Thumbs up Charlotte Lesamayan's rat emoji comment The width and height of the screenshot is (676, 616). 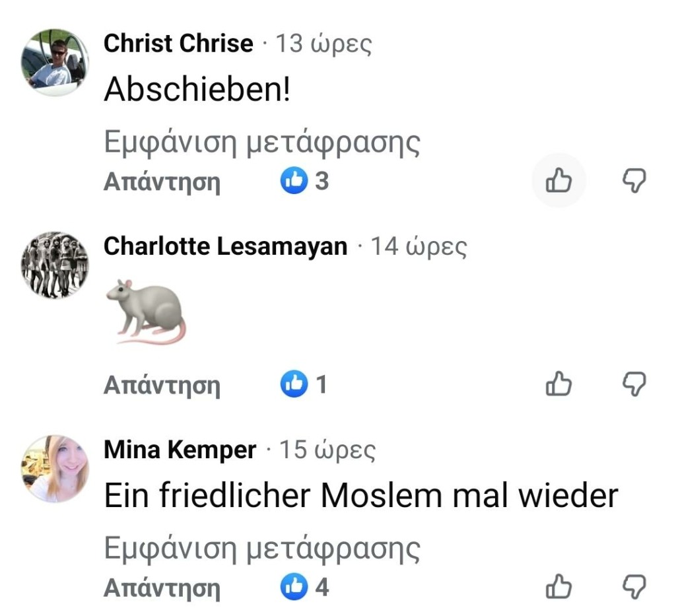point(558,384)
